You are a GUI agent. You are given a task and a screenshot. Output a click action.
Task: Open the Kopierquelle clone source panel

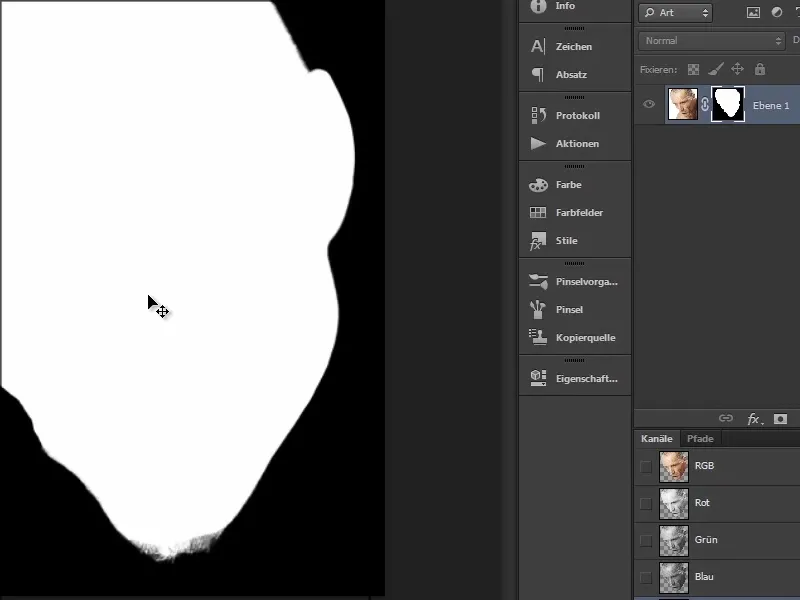tap(574, 337)
